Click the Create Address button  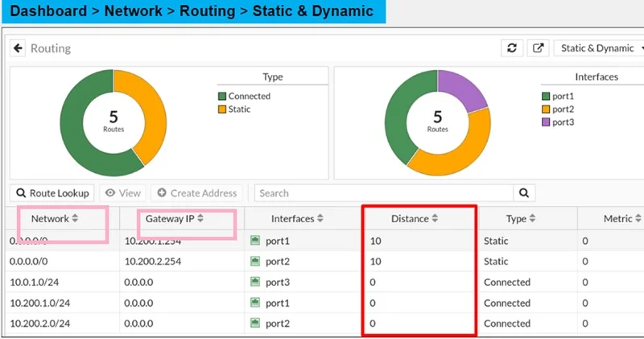coord(197,193)
